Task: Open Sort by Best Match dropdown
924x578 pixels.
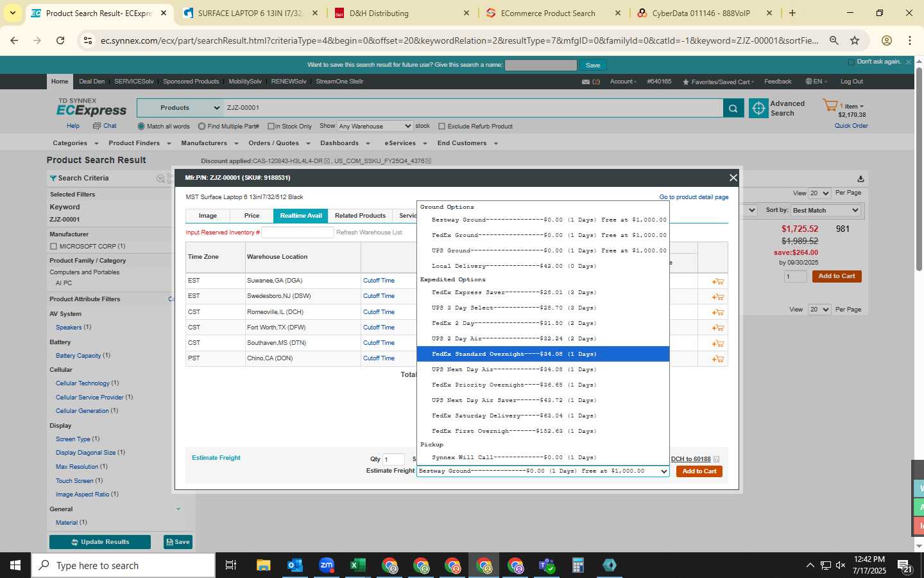Action: [825, 211]
